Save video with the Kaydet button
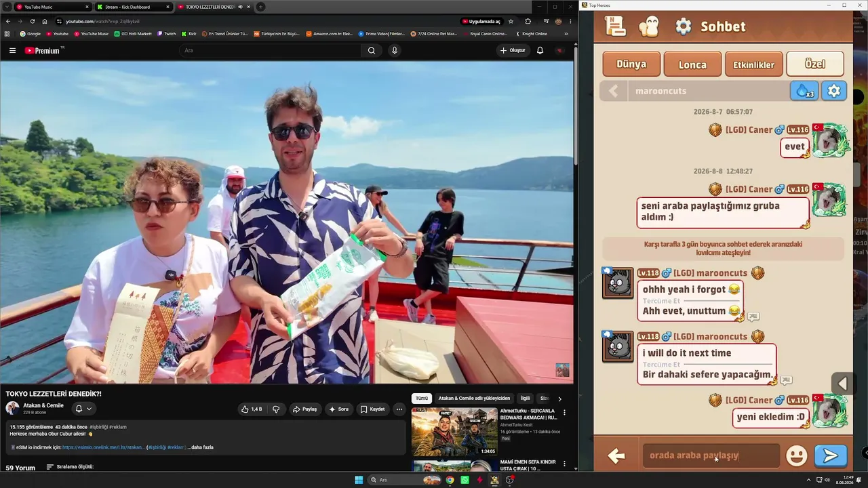The image size is (868, 488). pos(372,409)
